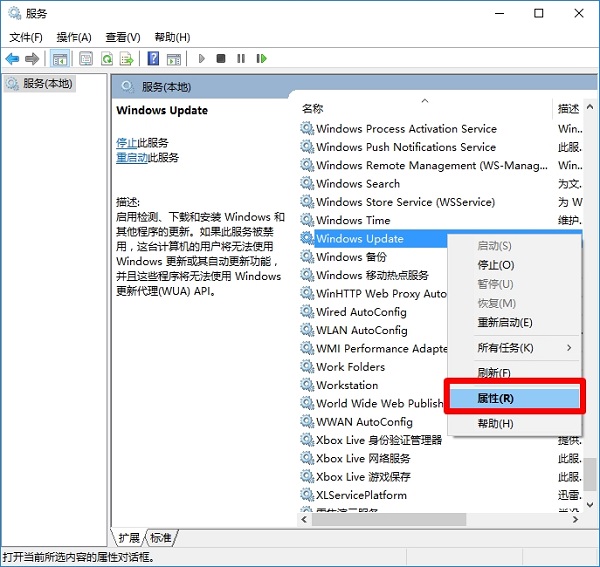Click the 停止 service link
The width and height of the screenshot is (600, 567).
point(126,143)
